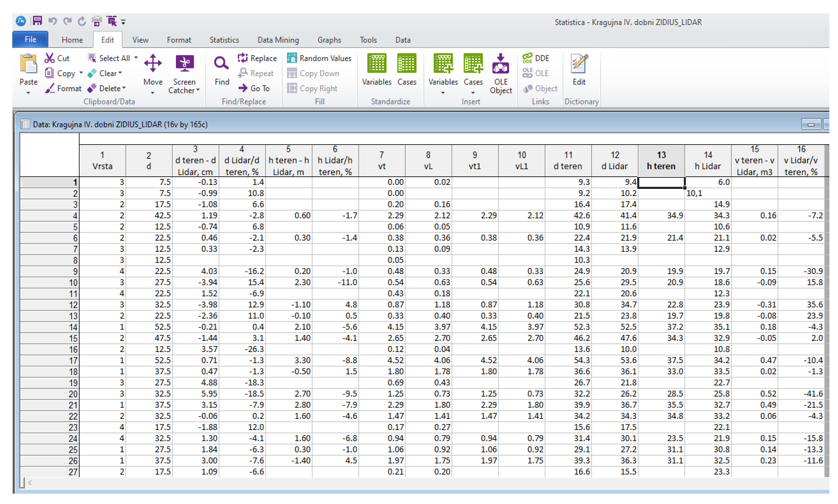Click the Cut scissors icon
This screenshot has width=838, height=504.
click(x=50, y=58)
